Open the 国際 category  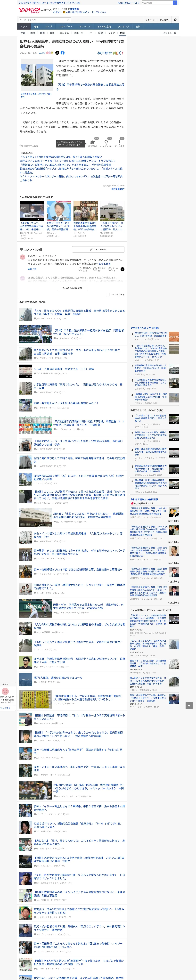point(42,33)
